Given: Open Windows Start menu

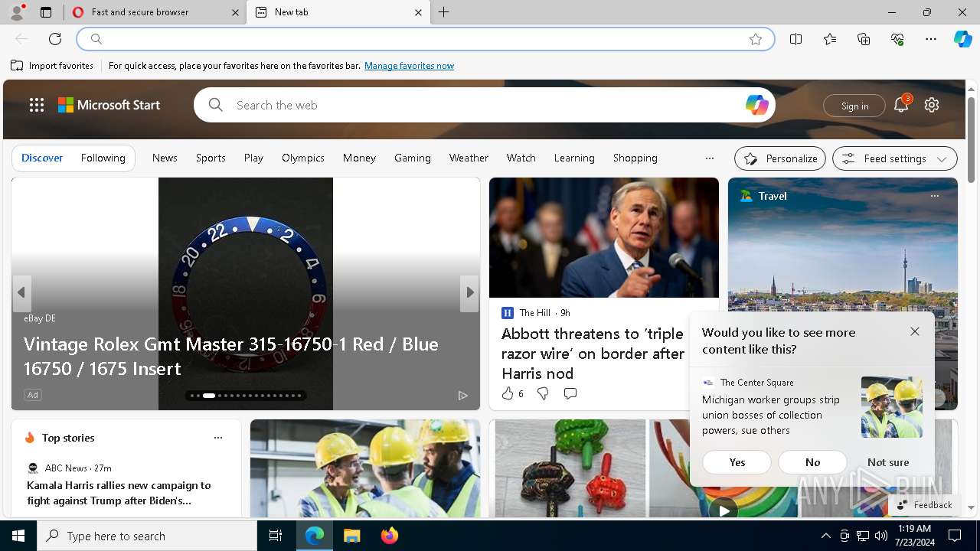Looking at the screenshot, I should 18,536.
